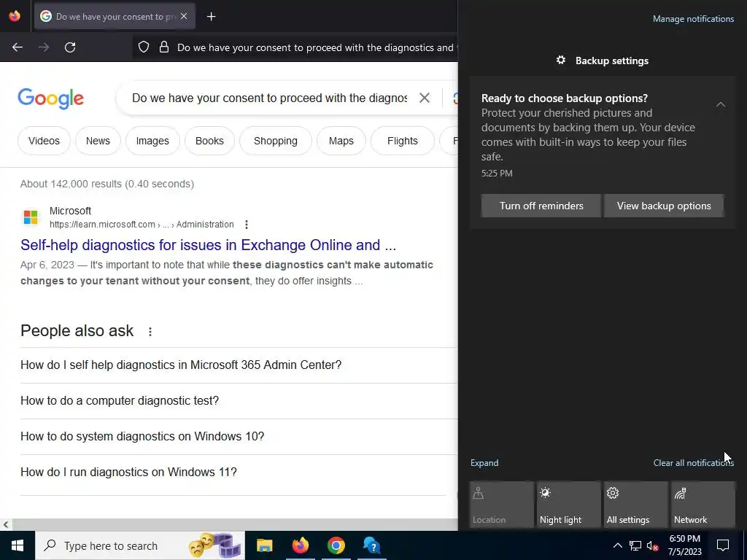Open the tracking protection shield icon
747x560 pixels.
coord(144,47)
